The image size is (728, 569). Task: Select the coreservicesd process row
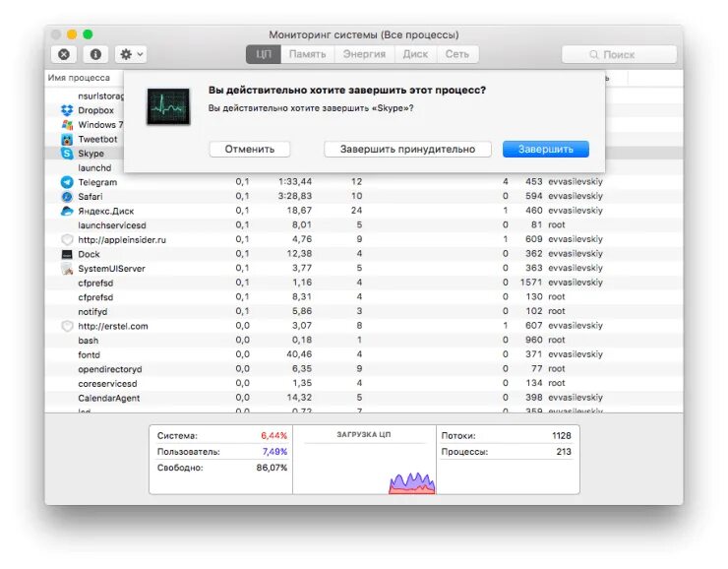[x=364, y=384]
